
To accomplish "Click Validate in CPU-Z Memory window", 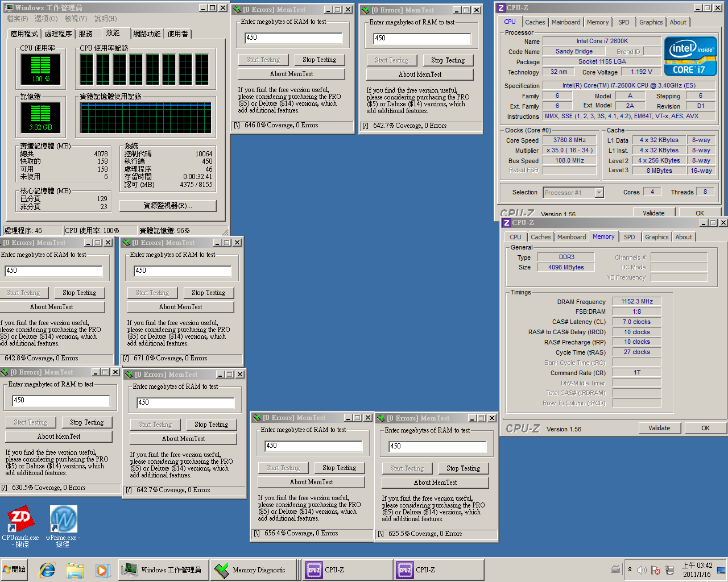I will 659,428.
